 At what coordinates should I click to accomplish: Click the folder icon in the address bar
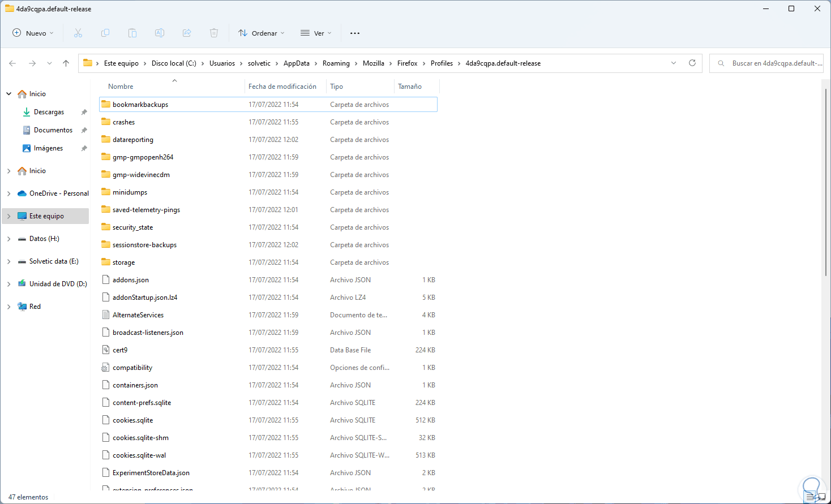pos(88,63)
